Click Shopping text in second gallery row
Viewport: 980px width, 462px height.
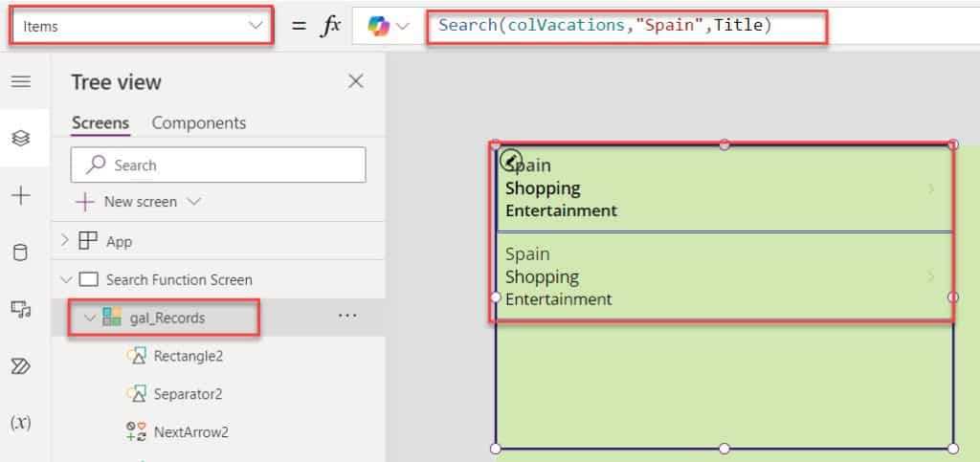[x=542, y=276]
